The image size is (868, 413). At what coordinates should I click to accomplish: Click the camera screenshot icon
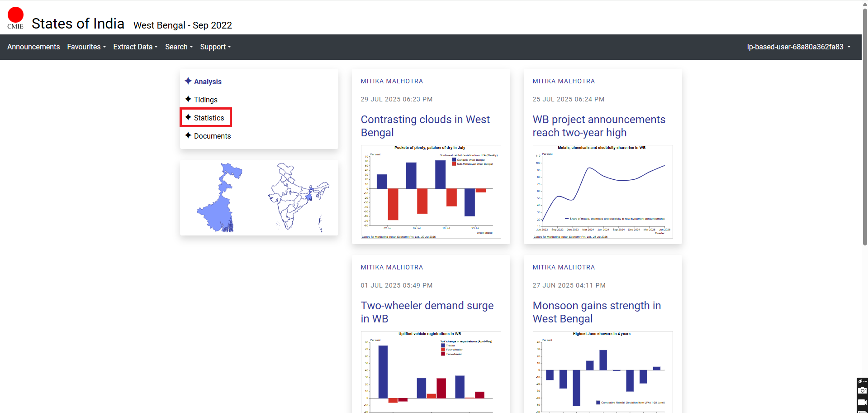coord(862,390)
